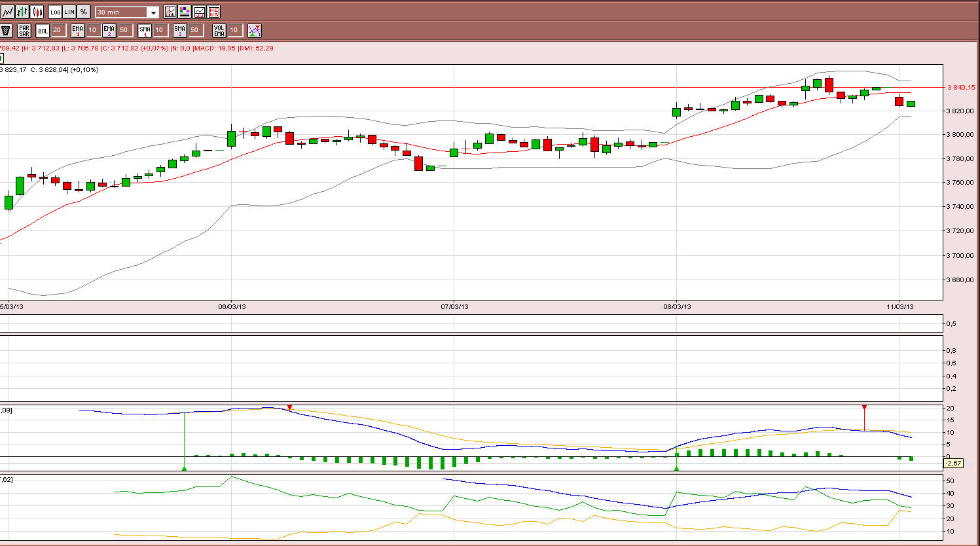This screenshot has width=980, height=546.
Task: Click the 07/03/13 date axis label
Action: coord(454,306)
